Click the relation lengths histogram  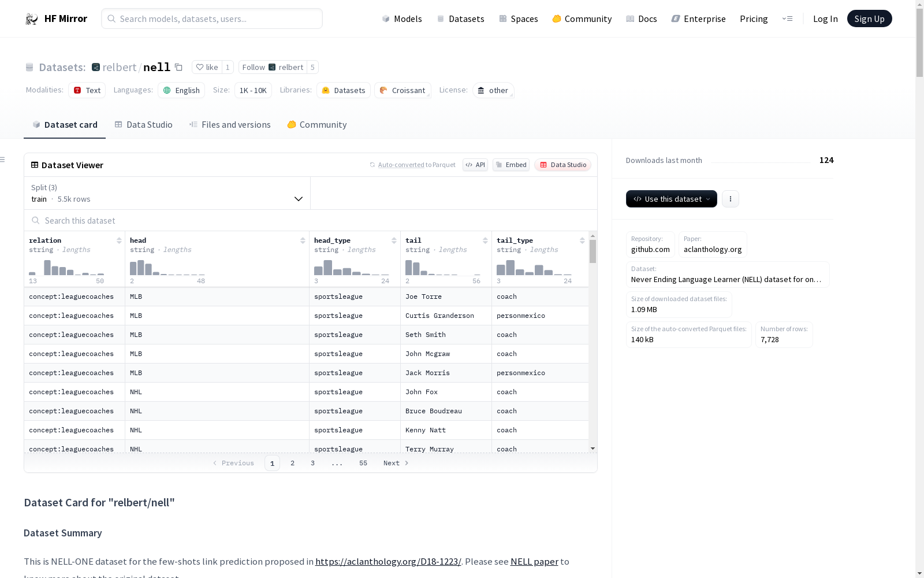pos(66,268)
